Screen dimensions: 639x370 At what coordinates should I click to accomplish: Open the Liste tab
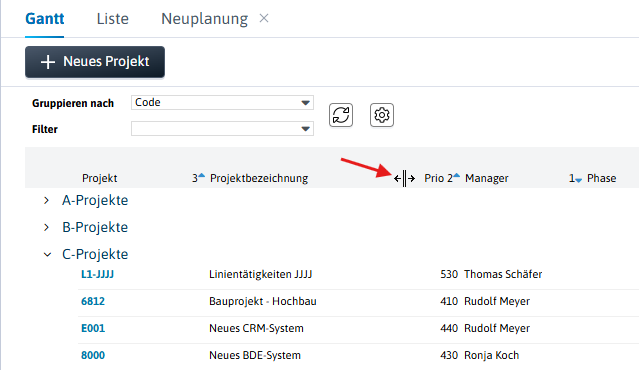[112, 19]
